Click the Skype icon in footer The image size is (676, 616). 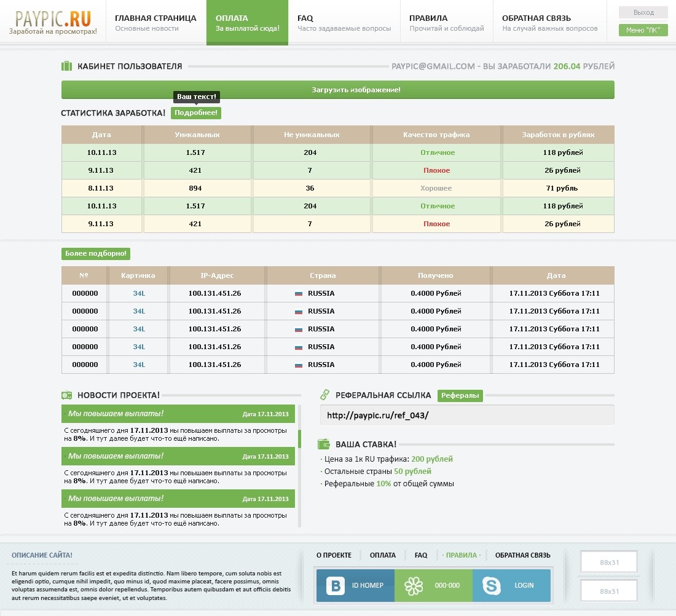[x=492, y=585]
